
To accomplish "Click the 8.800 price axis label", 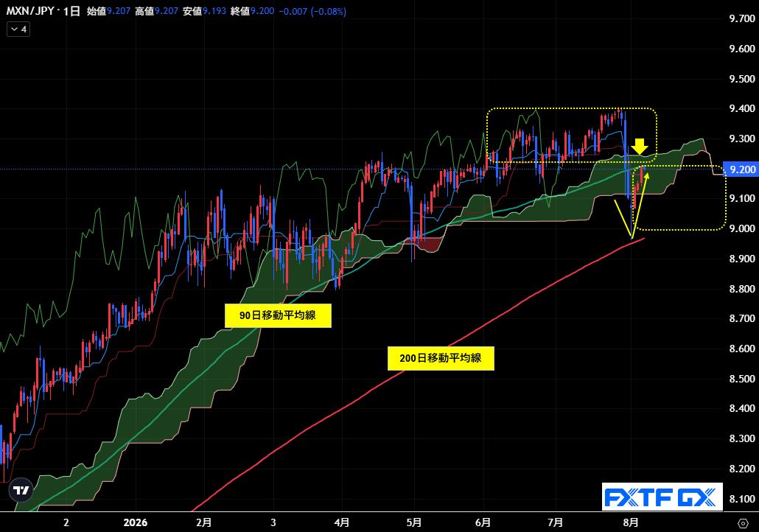I will 742,289.
